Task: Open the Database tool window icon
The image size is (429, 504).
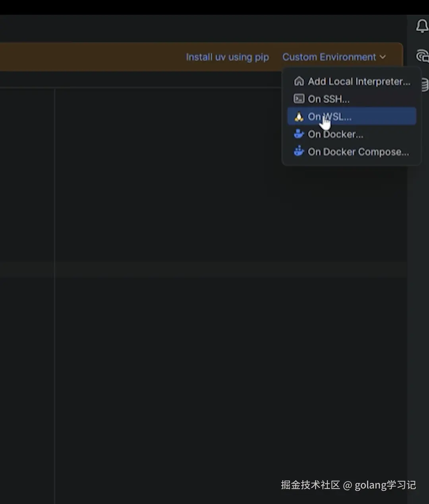Action: 424,85
